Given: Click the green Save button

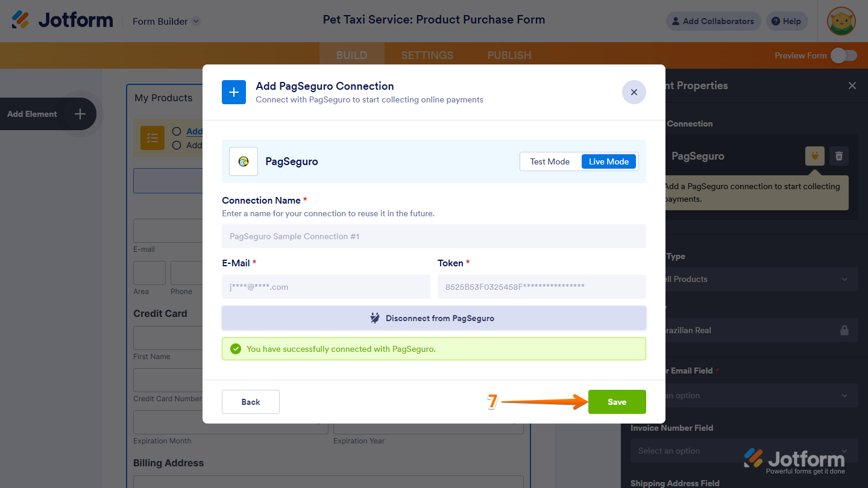Looking at the screenshot, I should tap(617, 402).
